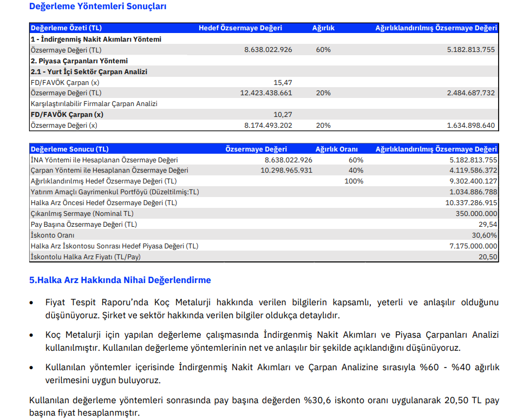The width and height of the screenshot is (523, 420).
Task: Click the "Değerleme Özeti (TL)" table header
Action: tap(66, 28)
